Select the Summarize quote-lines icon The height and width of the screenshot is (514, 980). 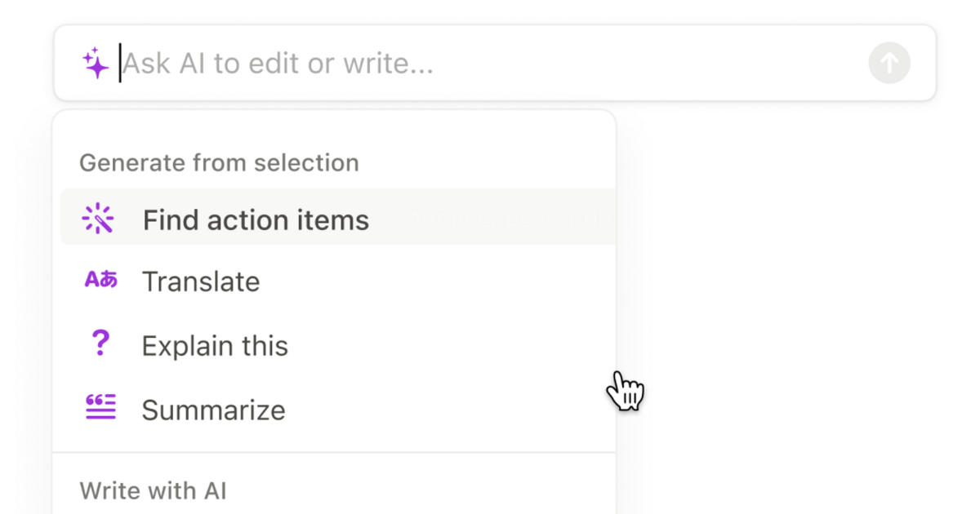[x=99, y=408]
